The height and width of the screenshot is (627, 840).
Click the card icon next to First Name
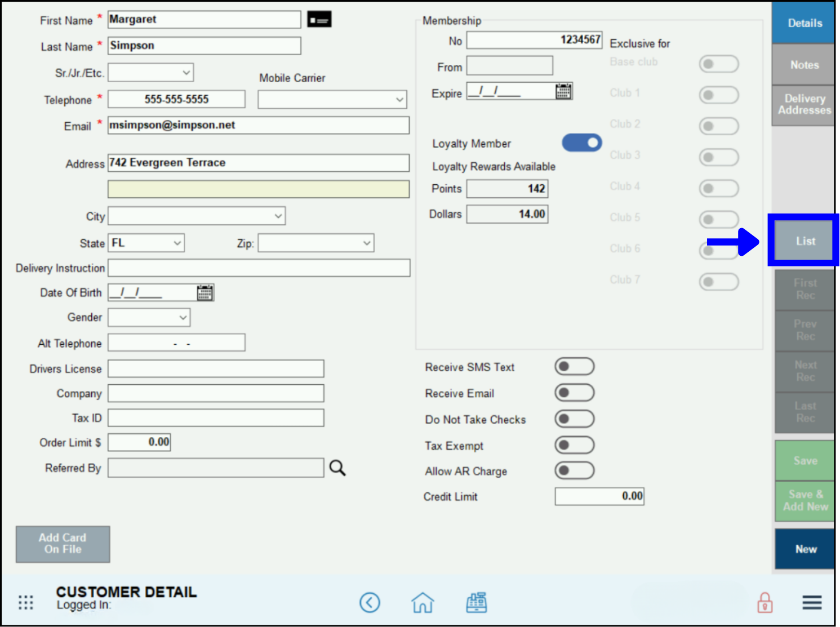click(x=319, y=19)
